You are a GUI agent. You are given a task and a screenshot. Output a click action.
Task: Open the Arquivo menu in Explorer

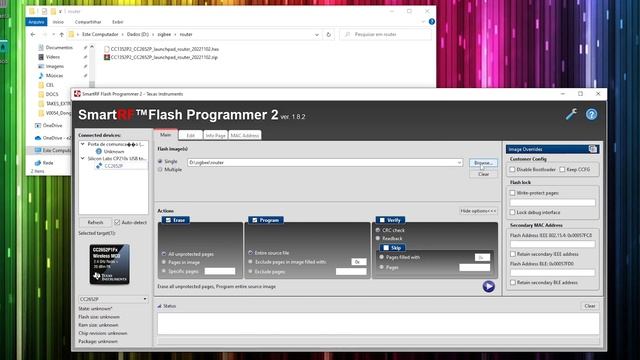pos(36,22)
